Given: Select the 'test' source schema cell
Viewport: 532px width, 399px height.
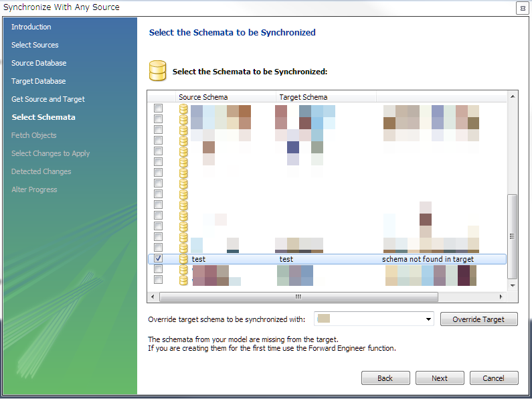Looking at the screenshot, I should pyautogui.click(x=199, y=259).
